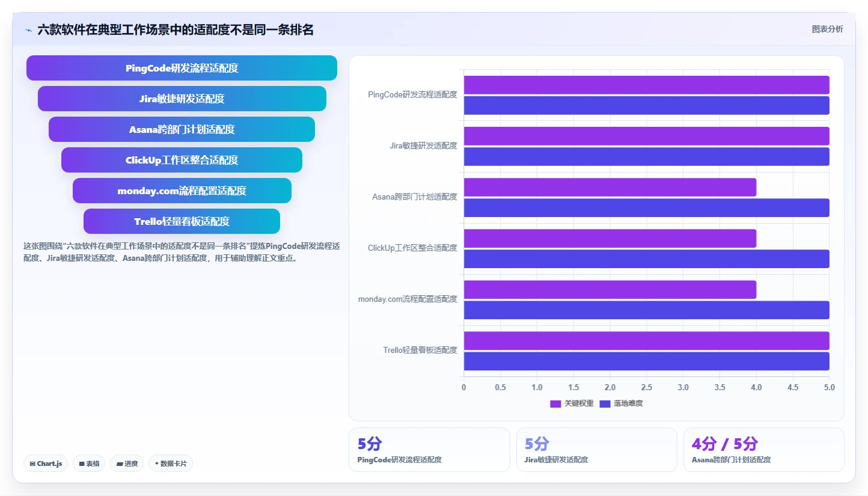Image resolution: width=868 pixels, height=496 pixels.
Task: Click Asana's purple 关键权重 chart bar
Action: click(x=610, y=187)
